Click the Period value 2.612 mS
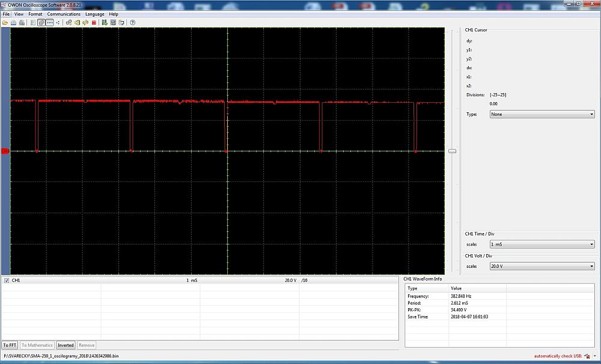This screenshot has width=601, height=364. [459, 303]
